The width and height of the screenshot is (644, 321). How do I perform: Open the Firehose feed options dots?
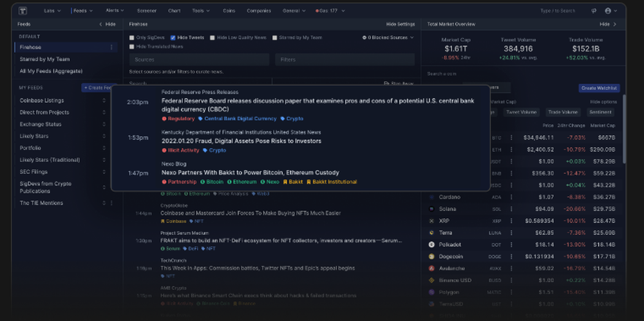[111, 47]
